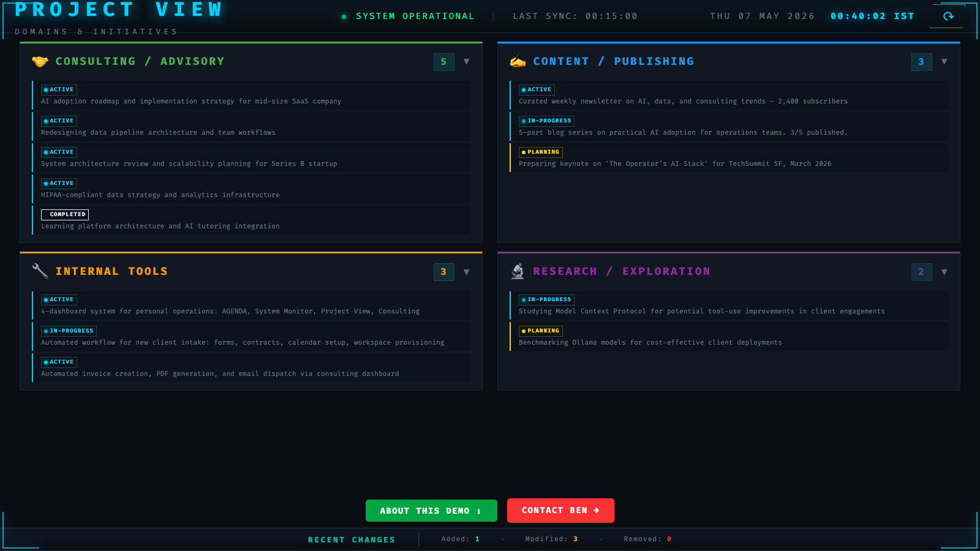The height and width of the screenshot is (551, 980).
Task: Open the Learning platform architecture item
Action: pos(251,220)
